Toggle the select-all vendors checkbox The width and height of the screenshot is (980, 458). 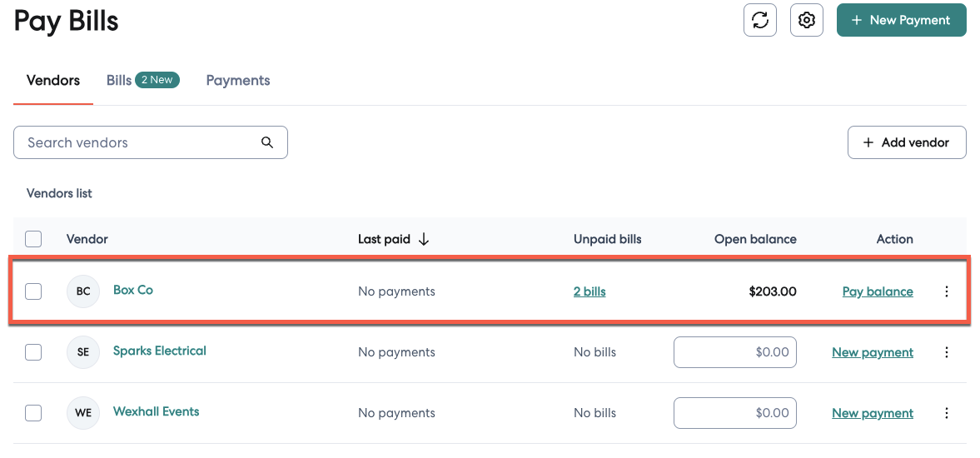(x=33, y=239)
